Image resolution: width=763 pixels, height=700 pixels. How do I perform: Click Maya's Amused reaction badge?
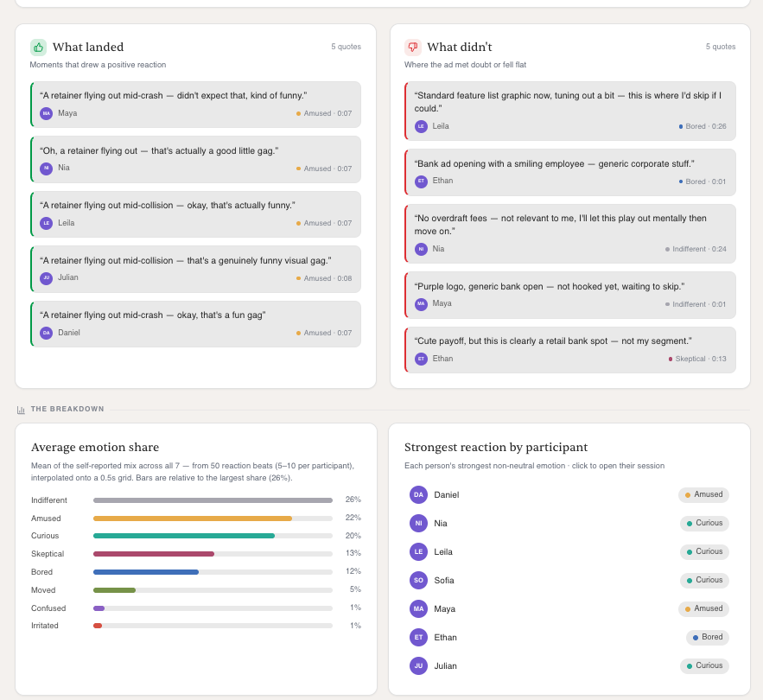(703, 608)
